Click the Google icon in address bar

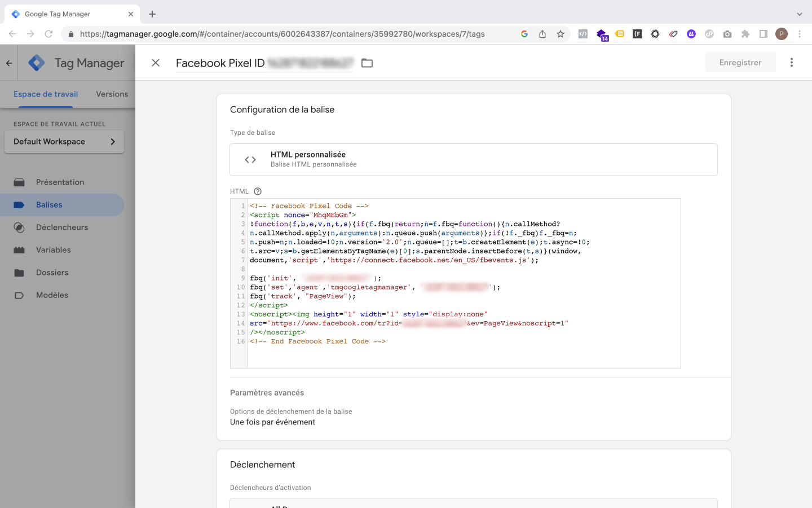click(x=524, y=34)
